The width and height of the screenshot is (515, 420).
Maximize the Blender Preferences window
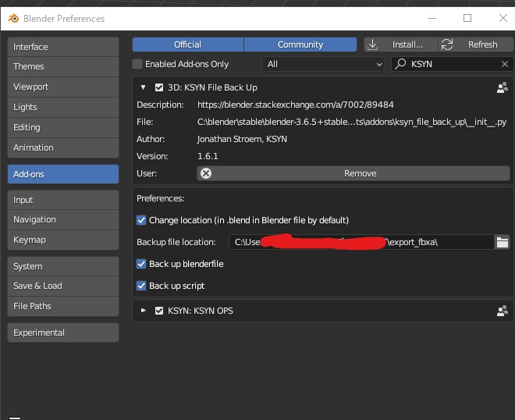tap(467, 18)
